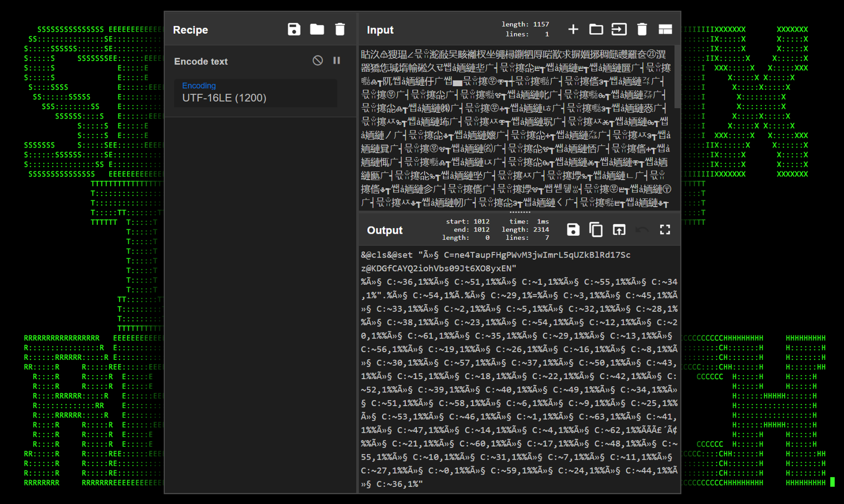
Task: Save output to file
Action: coord(573,230)
